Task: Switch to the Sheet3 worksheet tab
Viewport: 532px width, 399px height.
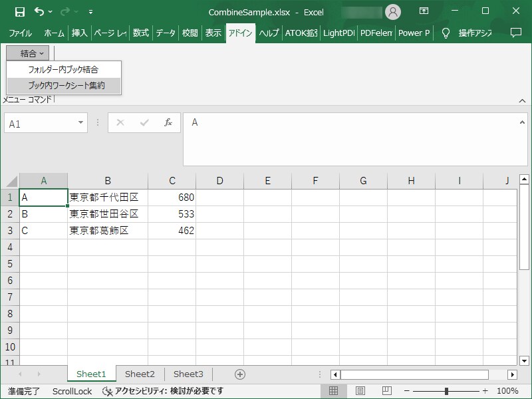Action: (x=188, y=374)
